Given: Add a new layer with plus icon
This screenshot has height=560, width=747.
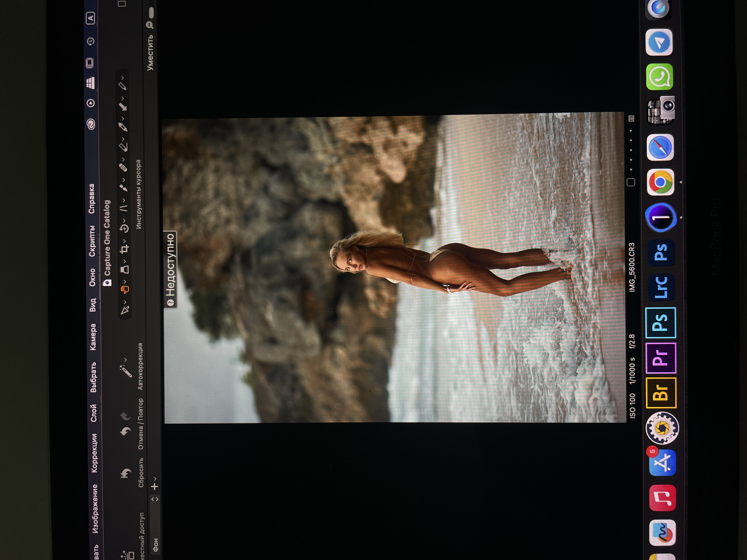Looking at the screenshot, I should [155, 486].
